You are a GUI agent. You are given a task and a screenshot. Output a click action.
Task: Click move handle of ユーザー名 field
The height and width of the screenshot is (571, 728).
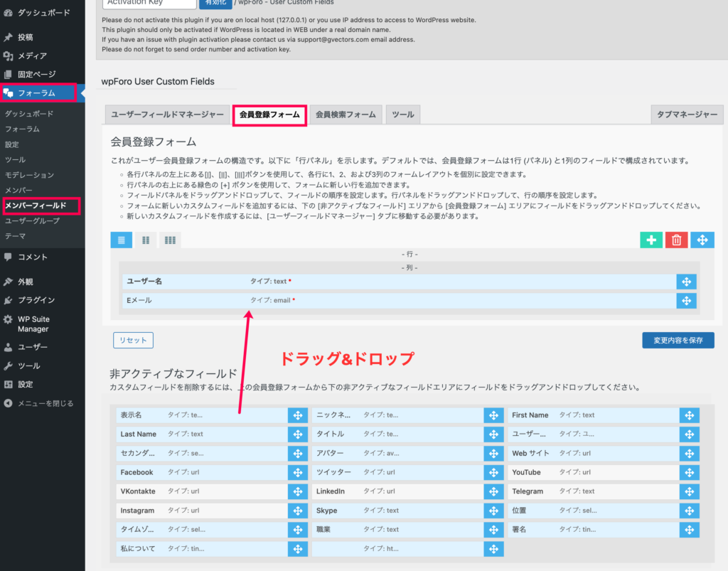(686, 282)
